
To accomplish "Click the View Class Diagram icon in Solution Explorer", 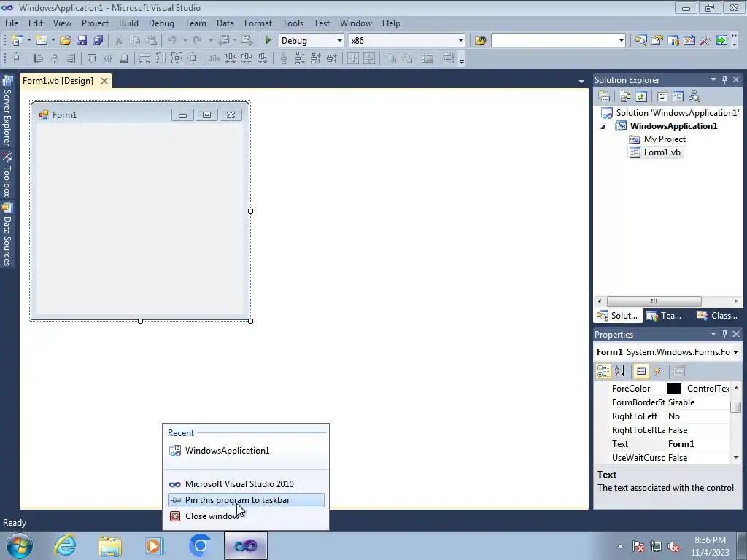I will click(694, 97).
